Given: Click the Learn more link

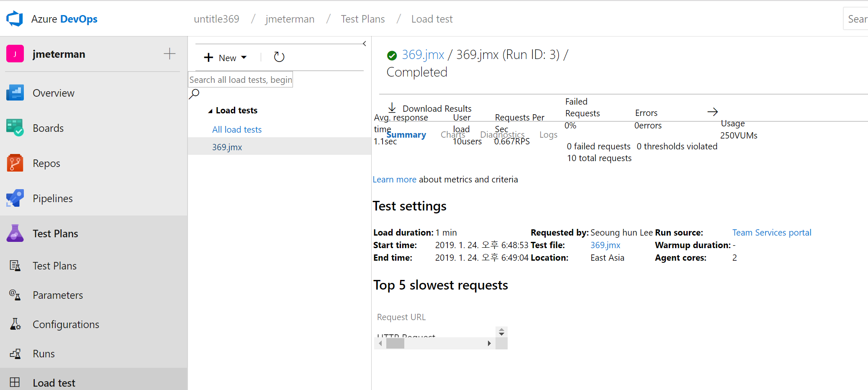Looking at the screenshot, I should pos(395,180).
